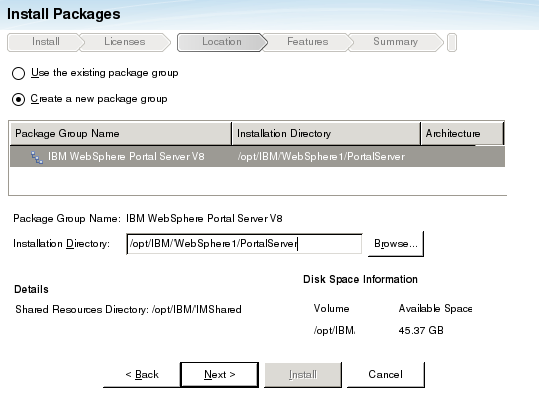Focus the Installation Directory text field
539x408 pixels.
coord(244,244)
